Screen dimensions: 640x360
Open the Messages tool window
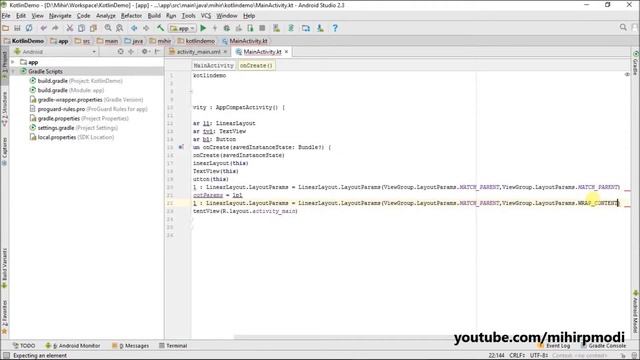(x=131, y=346)
